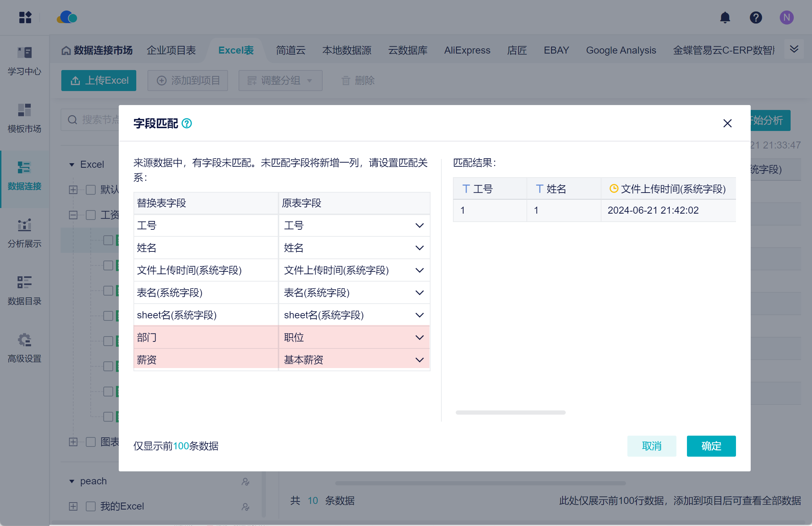
Task: Check the 图表 folder checkbox
Action: (91, 442)
